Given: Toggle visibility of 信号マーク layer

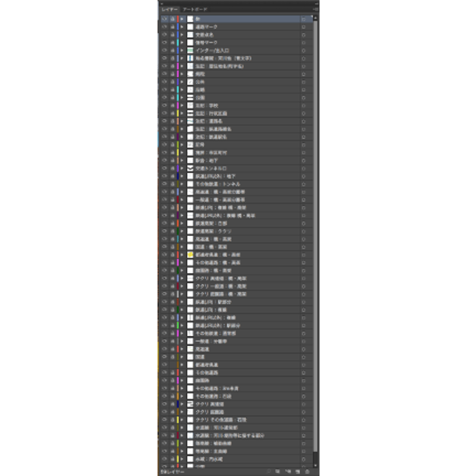Looking at the screenshot, I should point(164,42).
